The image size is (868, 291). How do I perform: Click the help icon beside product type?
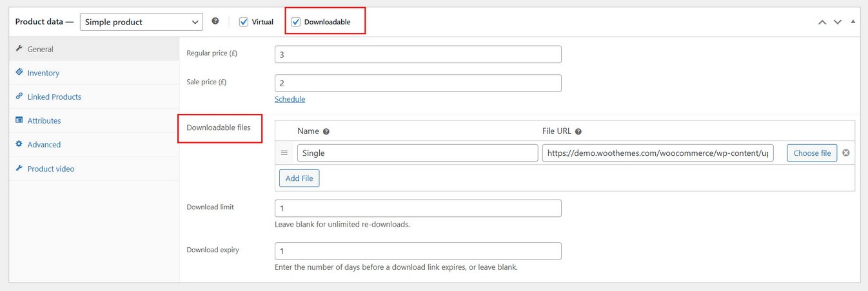215,21
